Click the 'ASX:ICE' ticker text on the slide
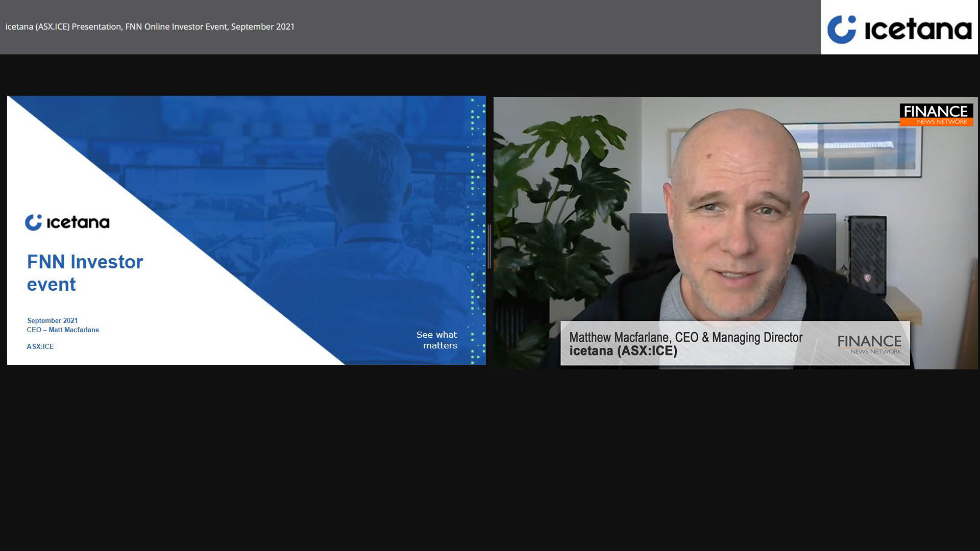Screen dimensions: 980x551 point(40,346)
